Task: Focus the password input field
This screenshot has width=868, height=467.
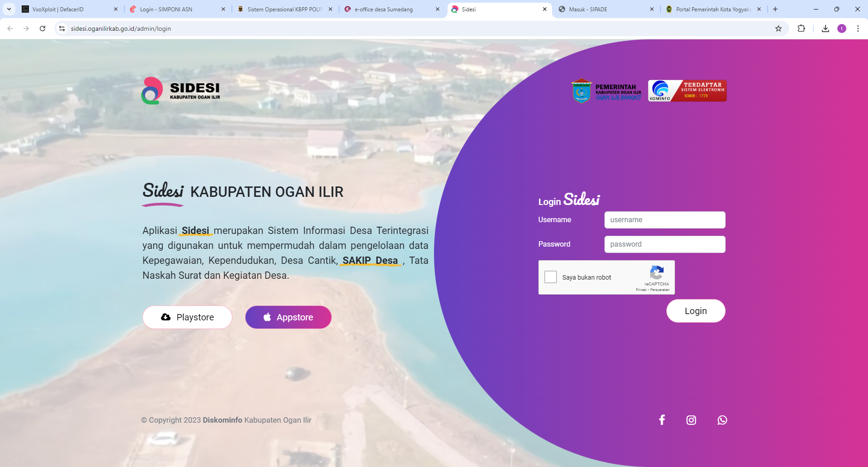Action: 665,244
